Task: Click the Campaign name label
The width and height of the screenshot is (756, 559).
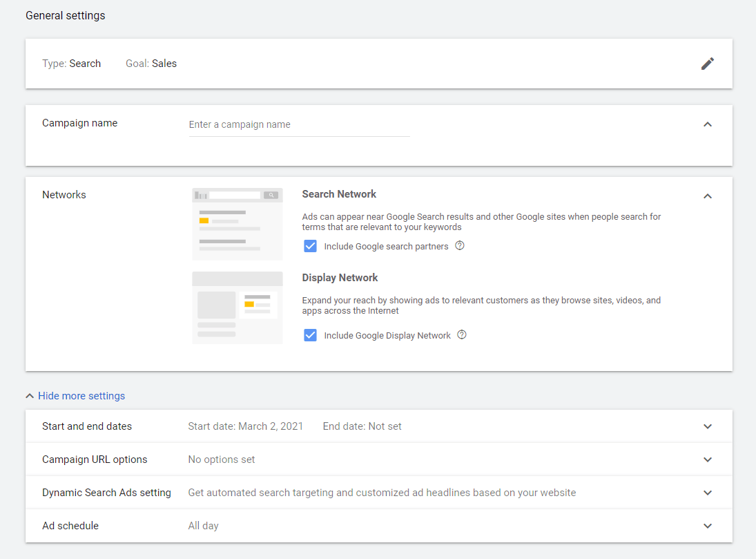Action: (79, 123)
